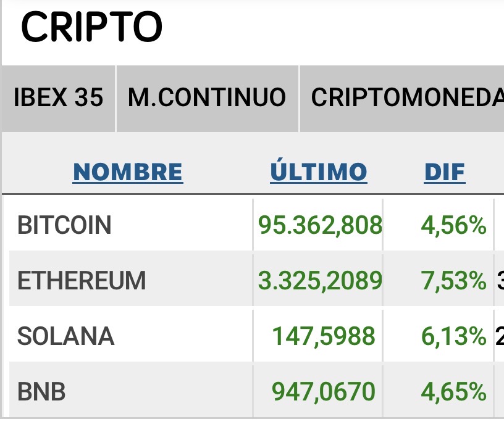The height and width of the screenshot is (427, 504).
Task: Sort the table by ÚLTIMO column
Action: [x=319, y=172]
